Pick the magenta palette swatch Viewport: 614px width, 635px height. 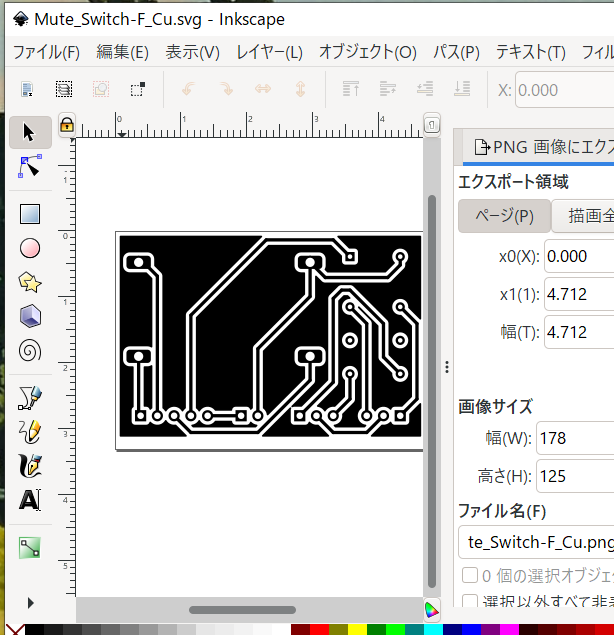(x=509, y=630)
